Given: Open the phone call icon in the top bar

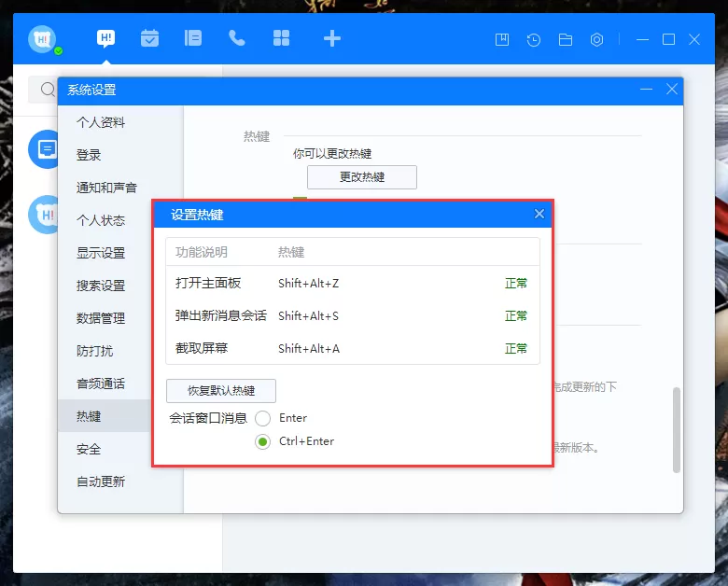Looking at the screenshot, I should click(237, 38).
